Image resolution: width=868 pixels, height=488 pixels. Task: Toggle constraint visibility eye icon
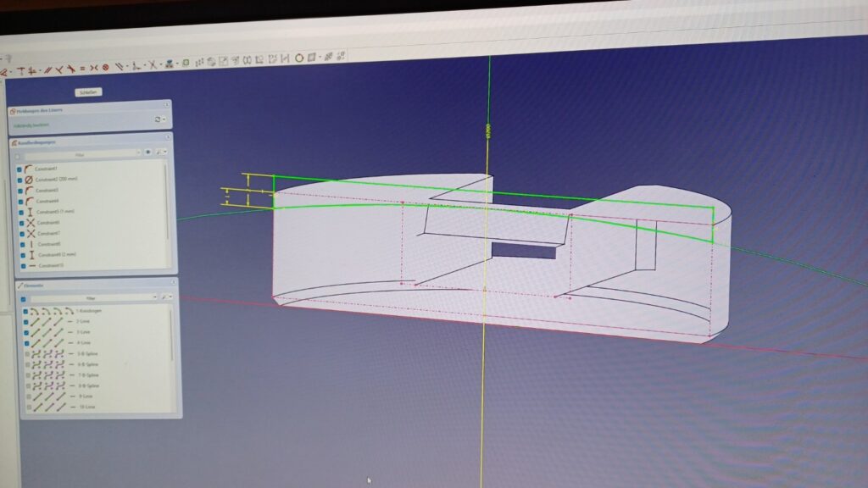(x=147, y=153)
